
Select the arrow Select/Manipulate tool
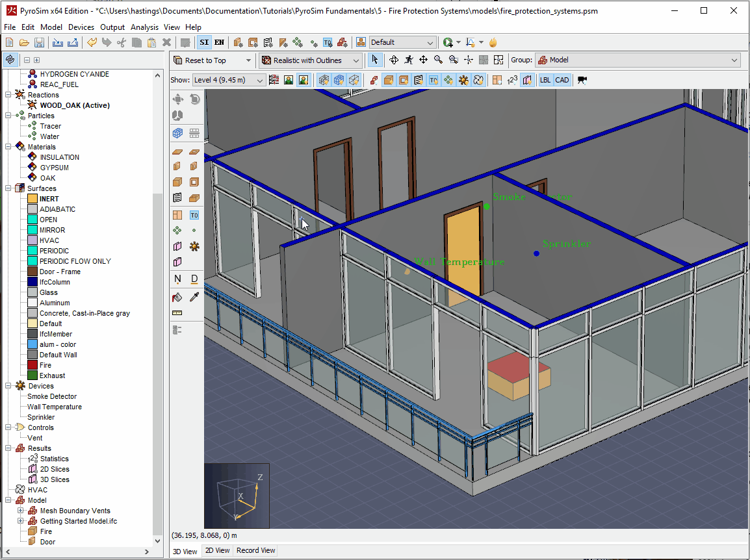click(374, 60)
